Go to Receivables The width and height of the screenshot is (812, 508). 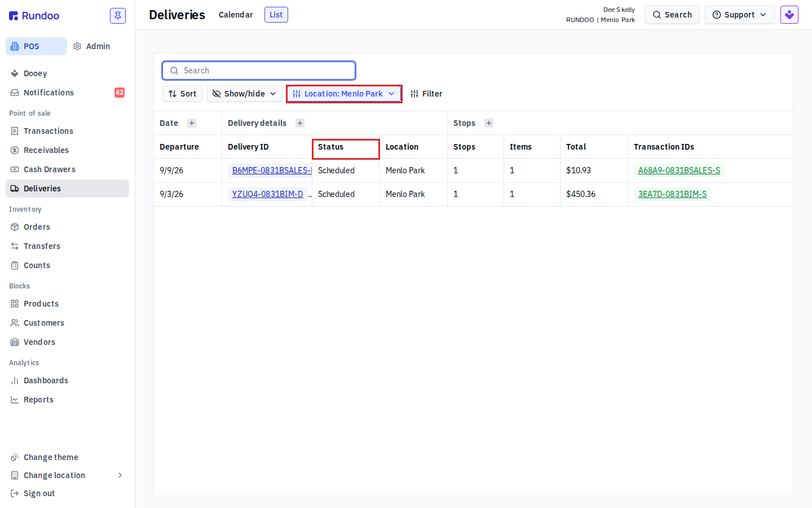[x=67, y=150]
